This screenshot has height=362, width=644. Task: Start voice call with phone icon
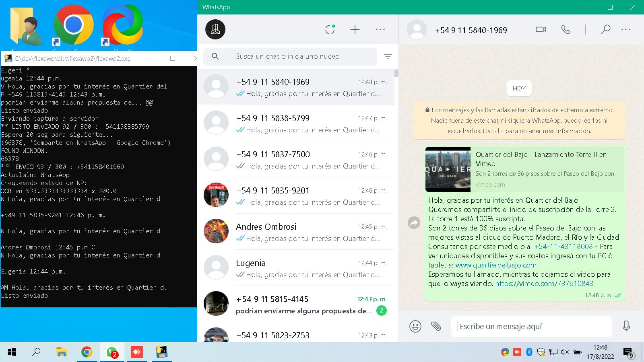tap(566, 29)
